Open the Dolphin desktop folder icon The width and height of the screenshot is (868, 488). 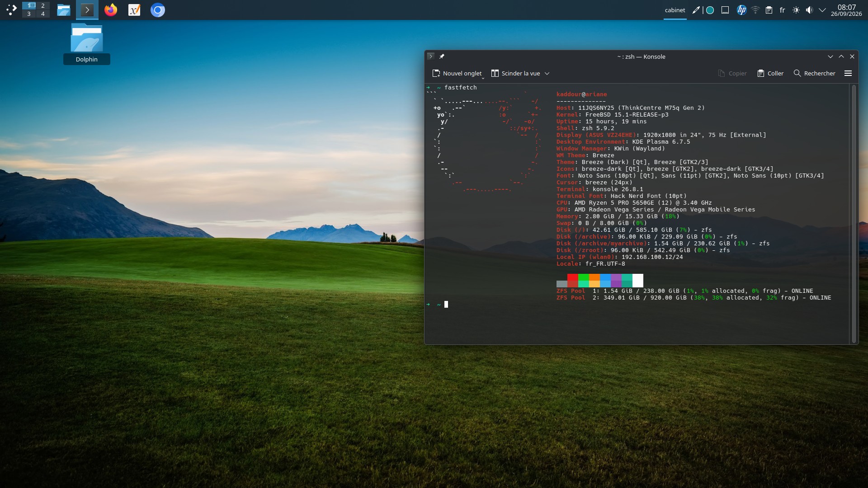tap(87, 44)
